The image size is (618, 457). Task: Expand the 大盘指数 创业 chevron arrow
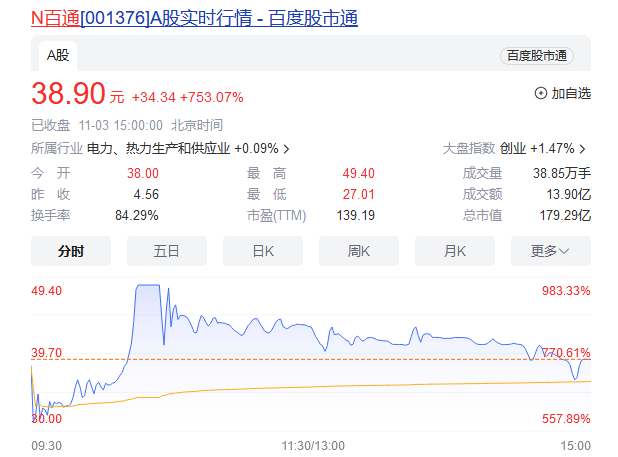582,149
